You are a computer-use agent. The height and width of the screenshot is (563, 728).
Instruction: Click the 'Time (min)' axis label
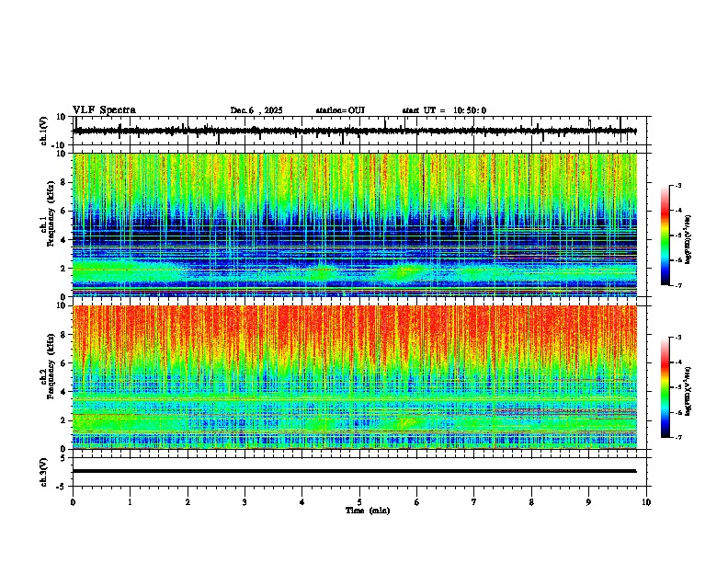pos(368,511)
